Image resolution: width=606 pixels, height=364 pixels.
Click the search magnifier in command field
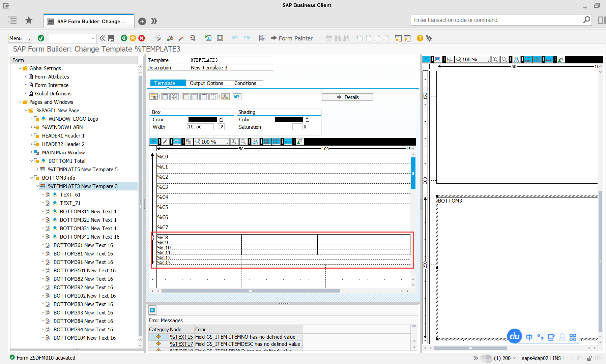point(586,20)
